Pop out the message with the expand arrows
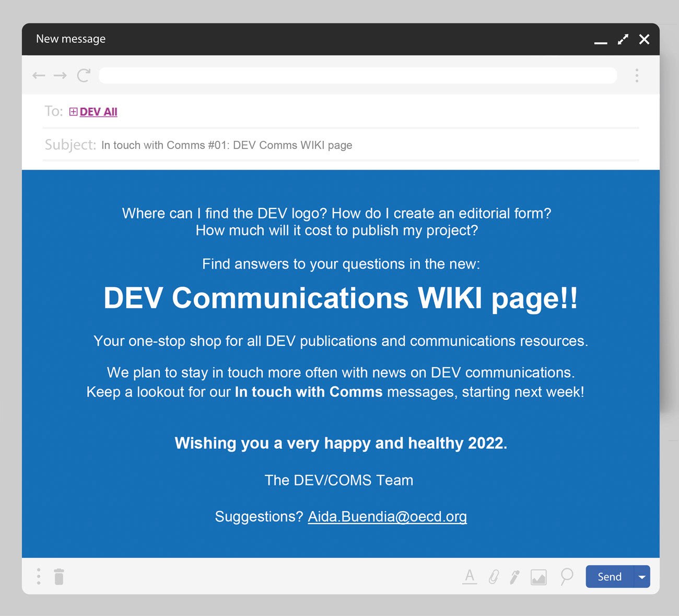Image resolution: width=679 pixels, height=616 pixels. 623,39
